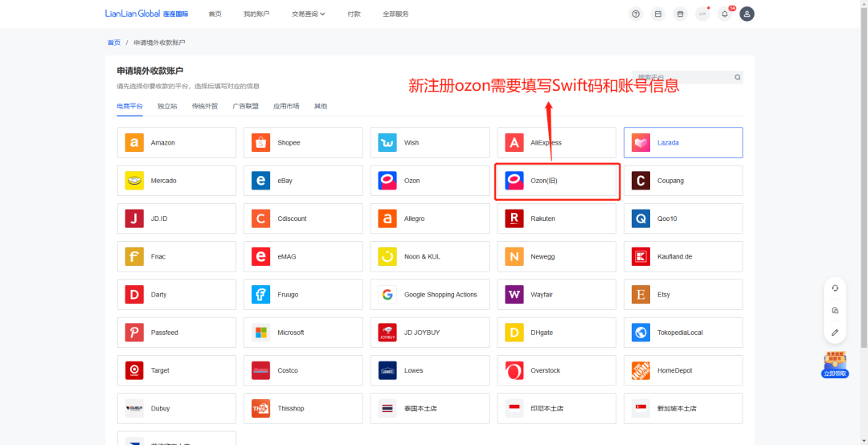
Task: Choose the Lowes platform card
Action: click(x=430, y=370)
